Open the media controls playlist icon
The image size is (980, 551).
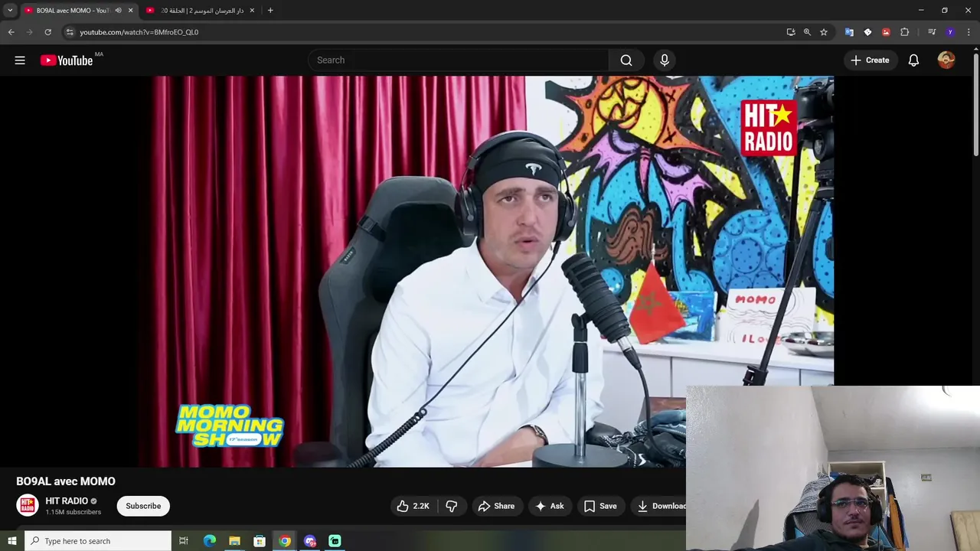pos(932,32)
